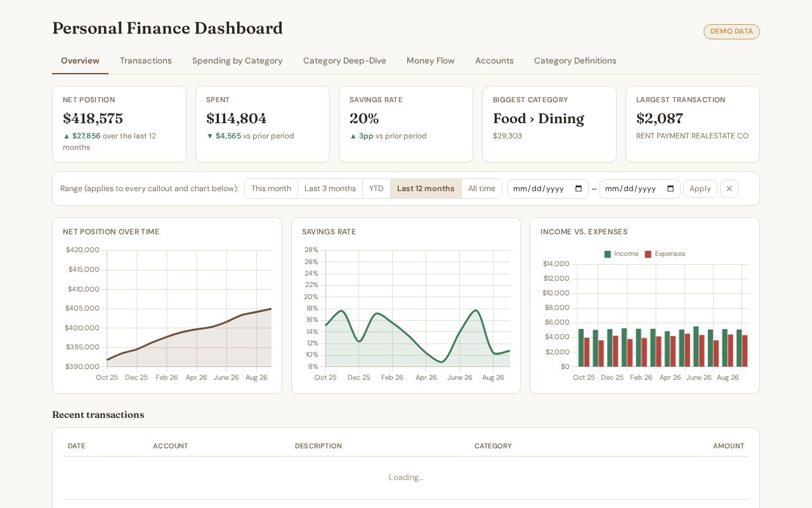812x508 pixels.
Task: Click the Loading... table placeholder
Action: point(406,478)
